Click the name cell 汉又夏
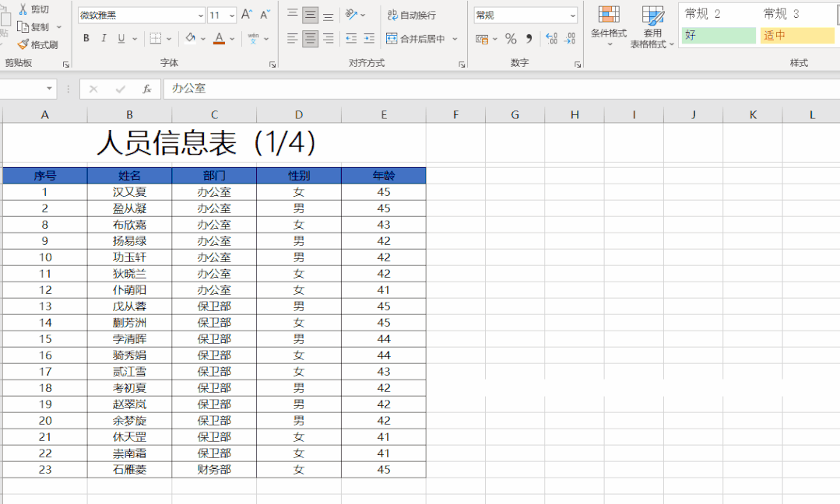Screen dimensions: 840x504 (x=130, y=192)
